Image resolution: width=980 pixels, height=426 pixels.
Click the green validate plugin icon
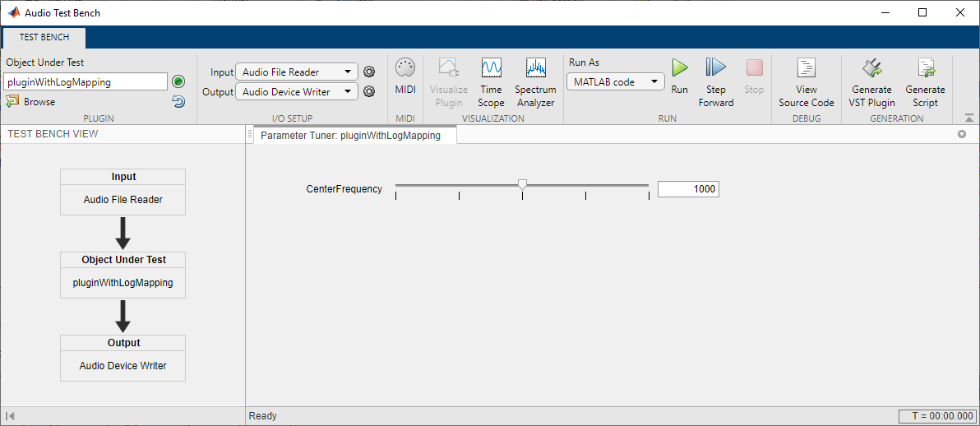click(178, 82)
